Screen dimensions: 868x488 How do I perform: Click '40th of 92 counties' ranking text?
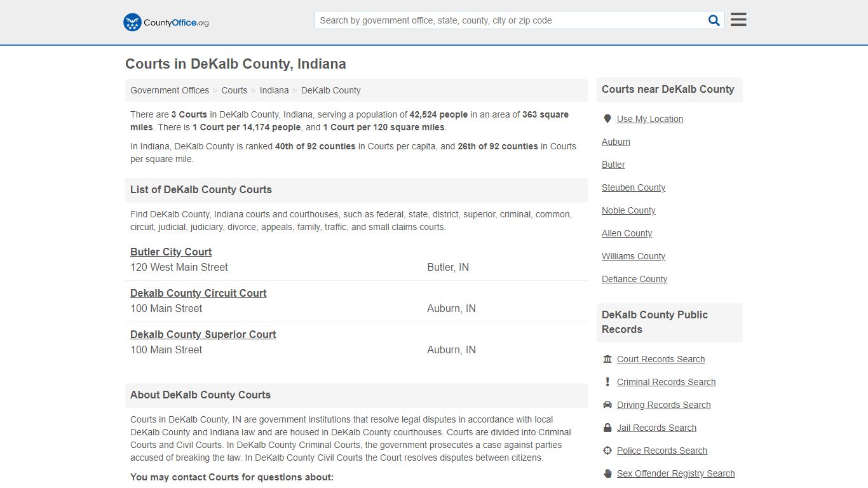coord(315,146)
